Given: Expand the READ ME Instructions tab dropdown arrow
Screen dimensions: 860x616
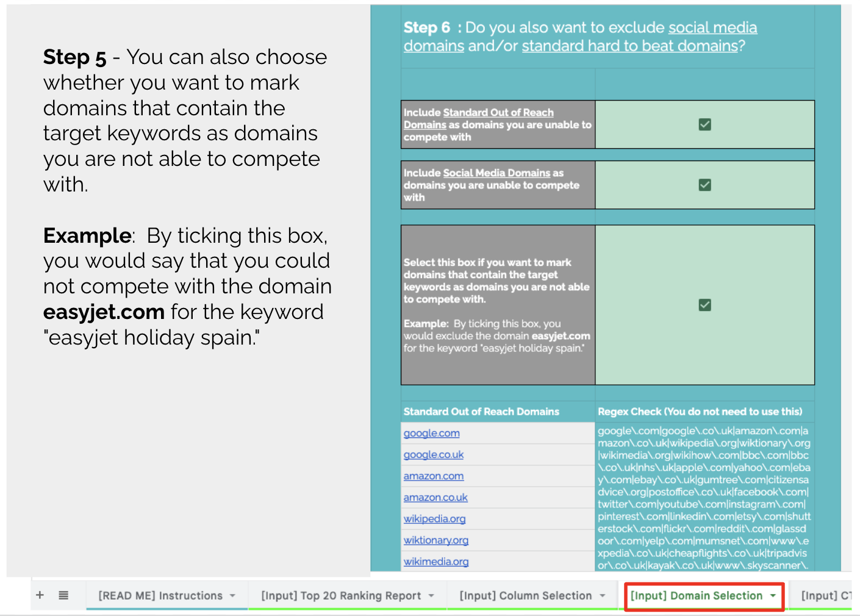Looking at the screenshot, I should 232,596.
